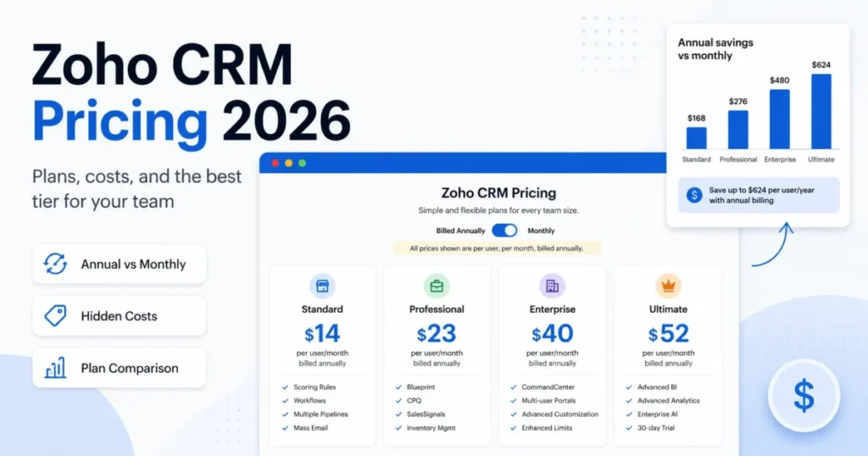Screen dimensions: 868x456
Task: Select the Enterprise plan building icon
Action: tap(553, 286)
